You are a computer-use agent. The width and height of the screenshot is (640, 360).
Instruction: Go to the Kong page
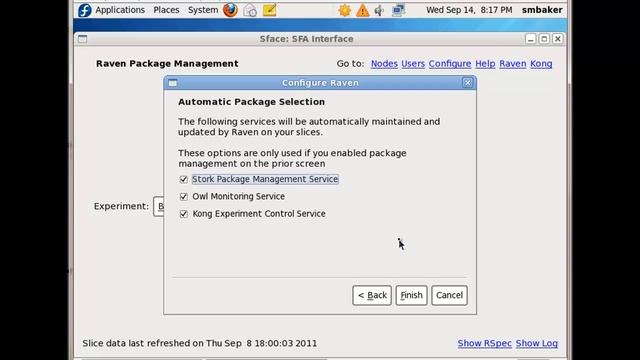(x=541, y=64)
